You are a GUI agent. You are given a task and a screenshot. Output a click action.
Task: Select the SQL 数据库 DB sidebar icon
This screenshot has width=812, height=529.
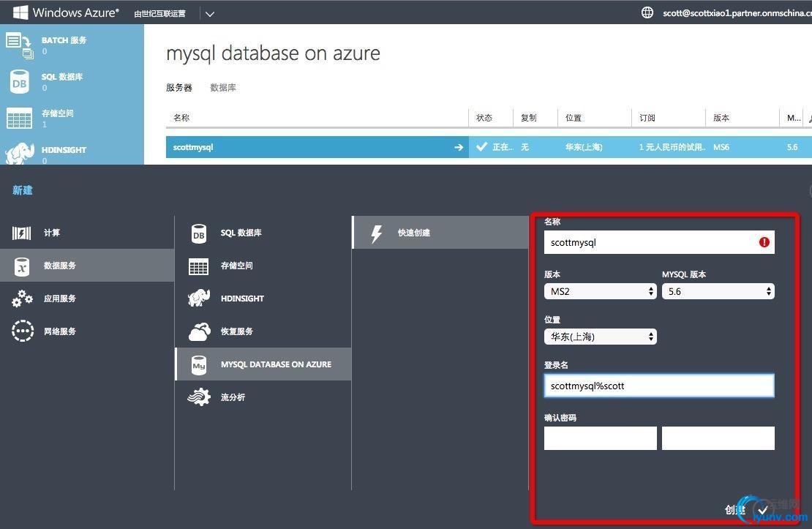pyautogui.click(x=20, y=82)
